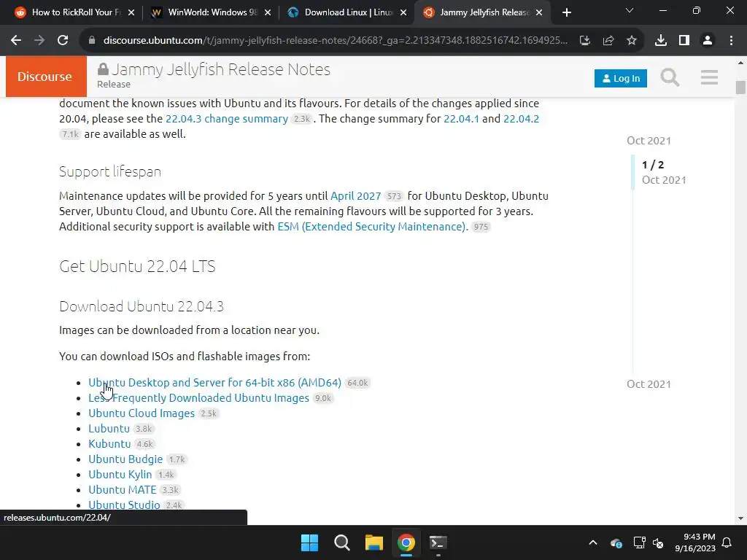Viewport: 747px width, 560px height.
Task: Click the Kubuntu link
Action: click(x=109, y=444)
